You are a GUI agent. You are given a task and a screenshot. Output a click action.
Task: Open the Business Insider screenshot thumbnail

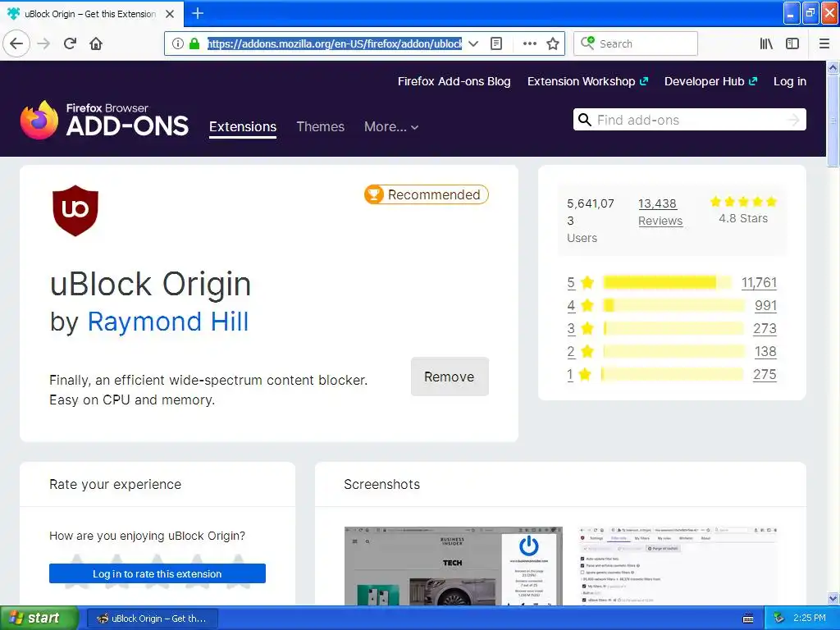pyautogui.click(x=453, y=566)
